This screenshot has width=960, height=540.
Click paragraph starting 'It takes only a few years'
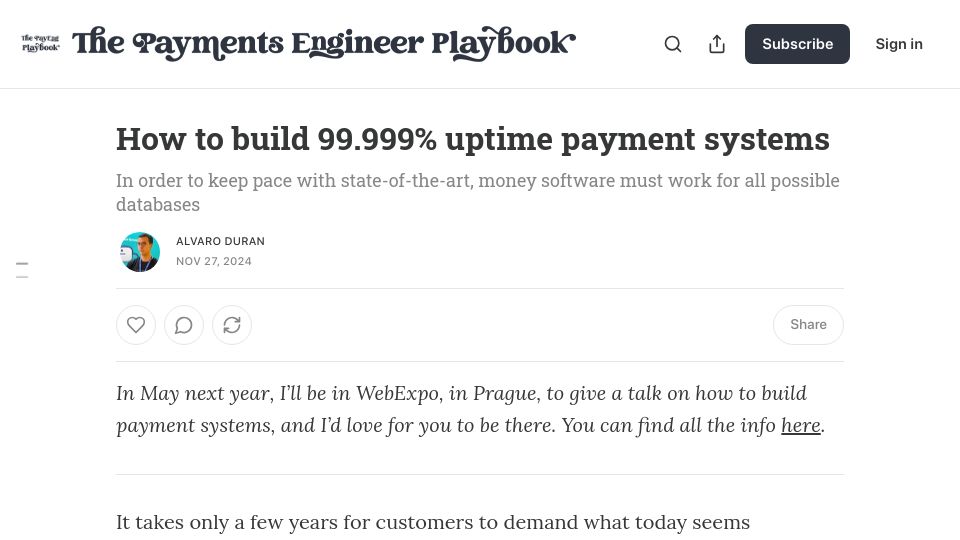tap(433, 522)
